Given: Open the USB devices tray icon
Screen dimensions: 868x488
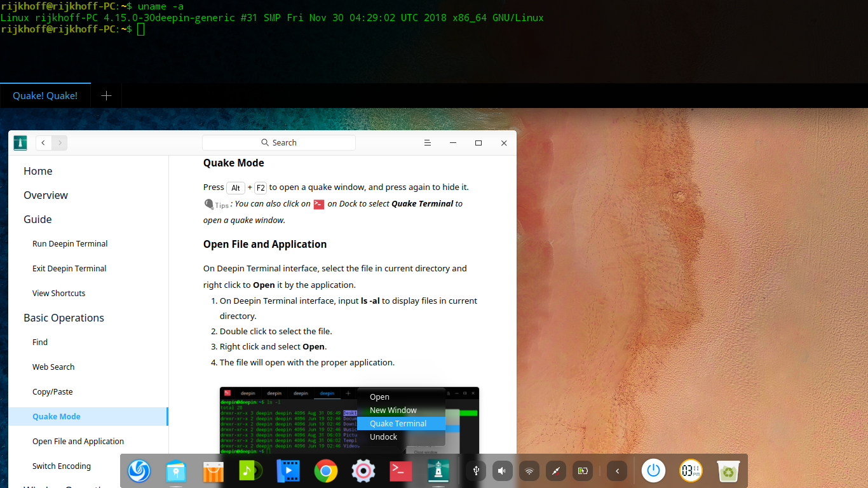Looking at the screenshot, I should click(476, 471).
